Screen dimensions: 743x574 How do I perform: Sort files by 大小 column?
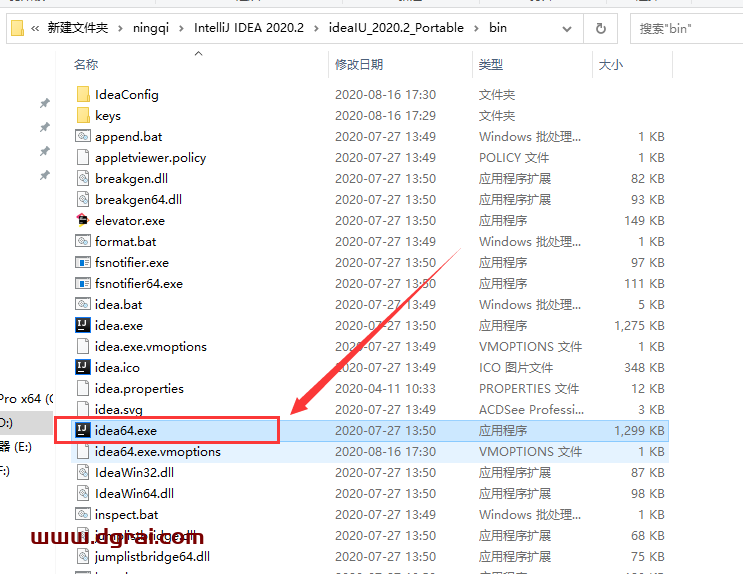point(610,64)
